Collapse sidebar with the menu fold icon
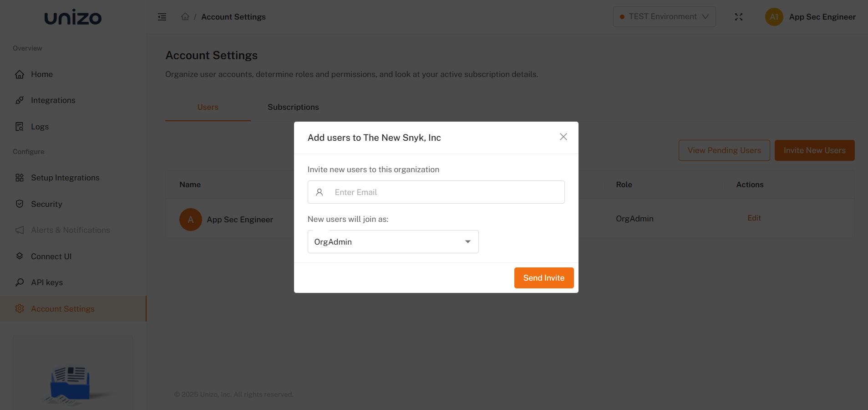The height and width of the screenshot is (410, 868). point(162,17)
